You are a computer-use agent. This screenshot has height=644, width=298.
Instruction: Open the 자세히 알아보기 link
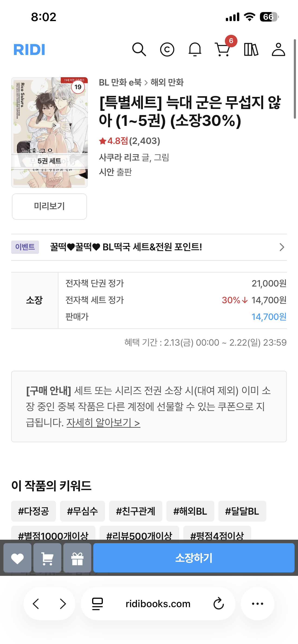[103, 423]
